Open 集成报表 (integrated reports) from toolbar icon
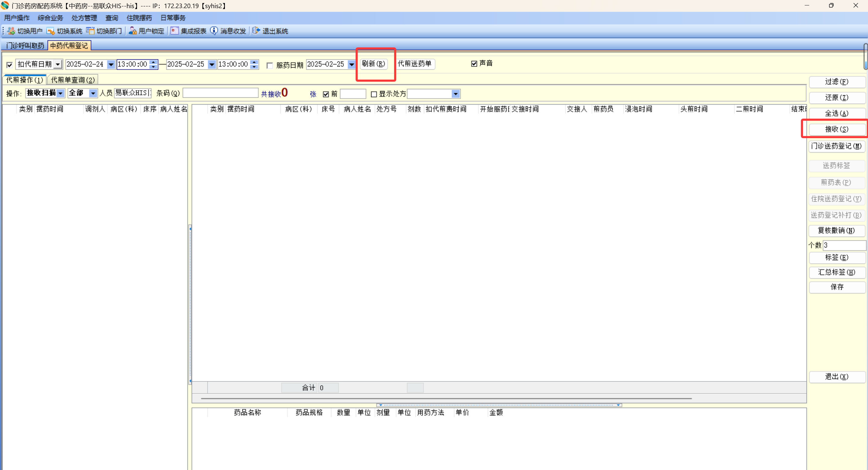Viewport: 868px width, 470px height. [x=174, y=31]
